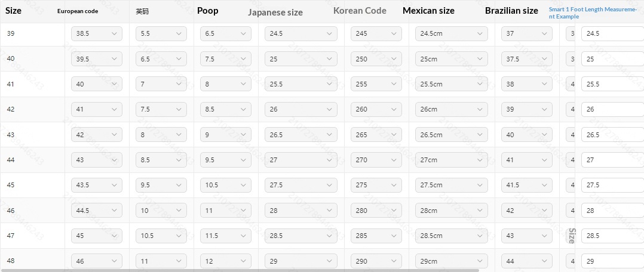The image size is (644, 272).
Task: Expand Mexican size dropdown showing 25.5cm
Action: point(451,84)
